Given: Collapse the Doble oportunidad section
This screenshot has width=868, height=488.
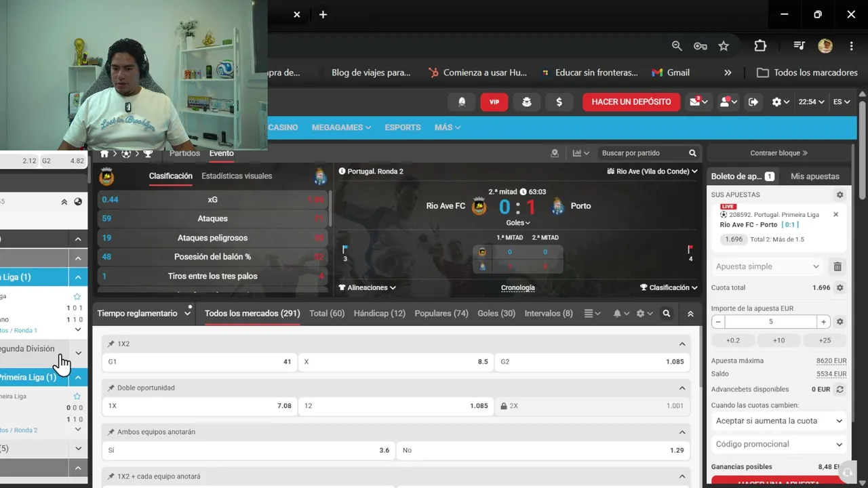Looking at the screenshot, I should click(682, 388).
